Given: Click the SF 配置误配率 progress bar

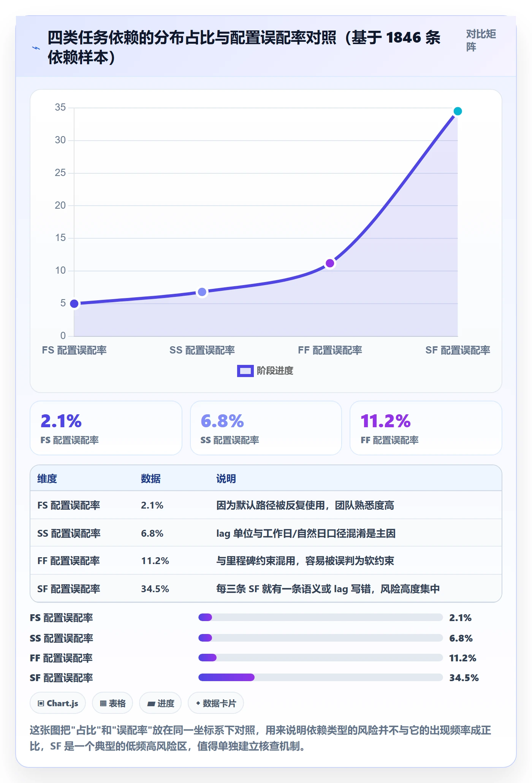Looking at the screenshot, I should [320, 677].
